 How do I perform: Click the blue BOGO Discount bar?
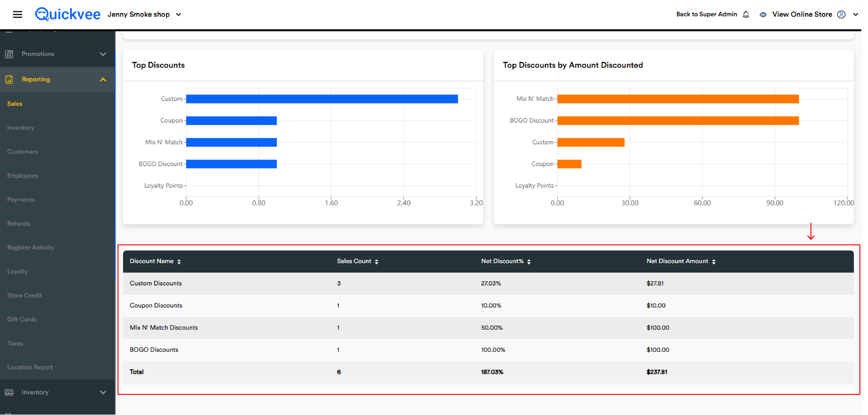[231, 164]
